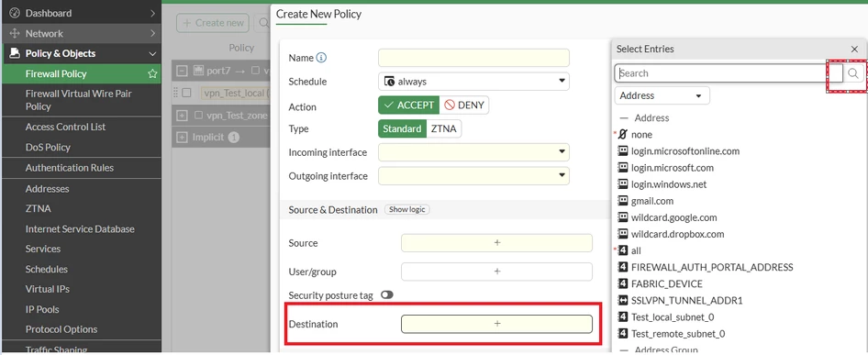This screenshot has width=868, height=355.
Task: Expand the vpn_Test_zone section
Action: pos(182,116)
